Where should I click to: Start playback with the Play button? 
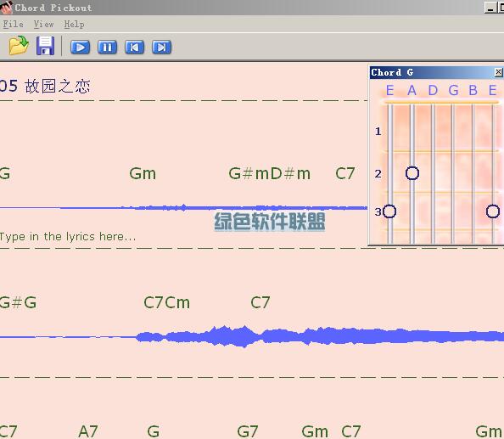click(x=80, y=48)
